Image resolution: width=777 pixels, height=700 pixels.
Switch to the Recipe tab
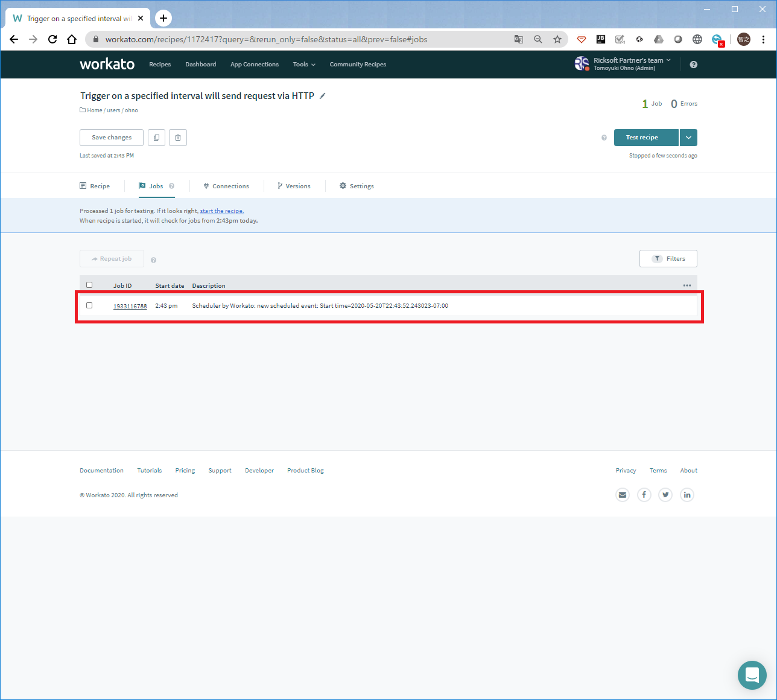click(95, 186)
